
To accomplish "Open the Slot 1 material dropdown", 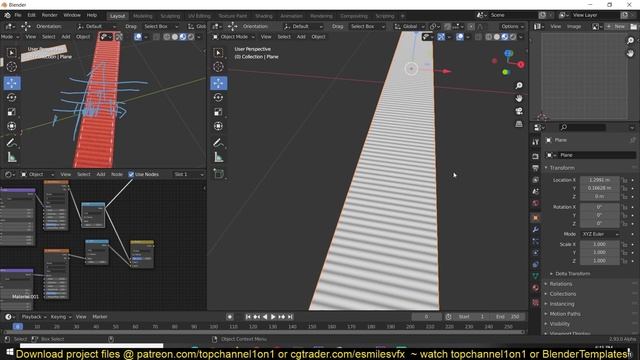I will 189,174.
